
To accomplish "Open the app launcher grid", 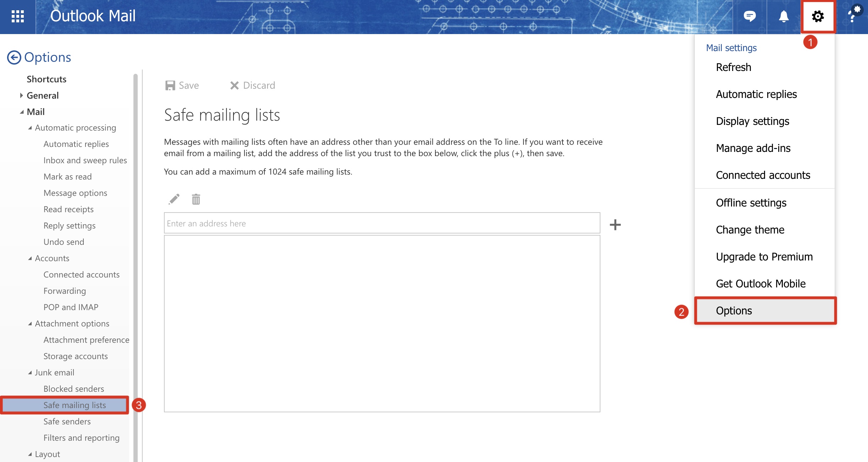I will (17, 16).
